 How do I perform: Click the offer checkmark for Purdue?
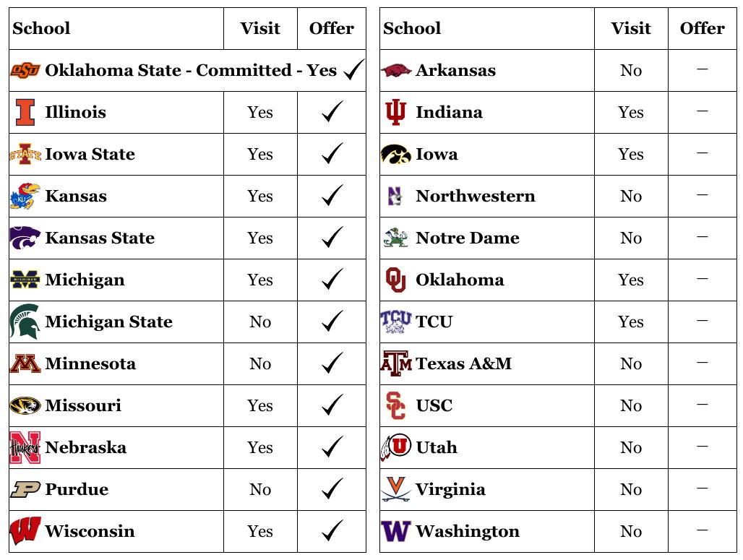[x=332, y=489]
